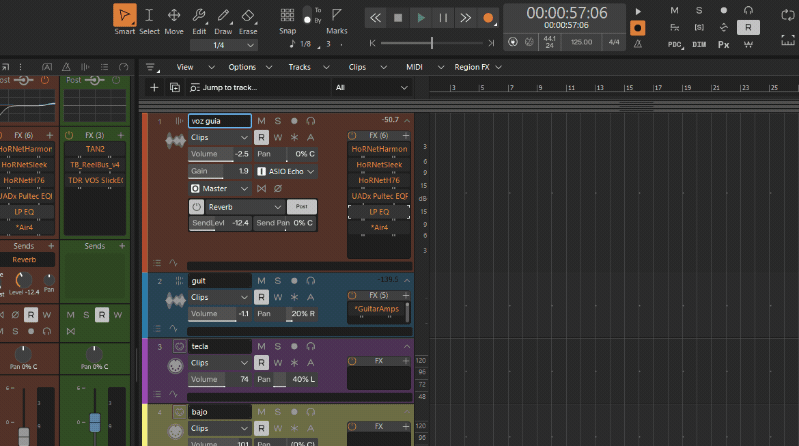Rewind to start with the rewind button
The image size is (799, 446).
375,18
